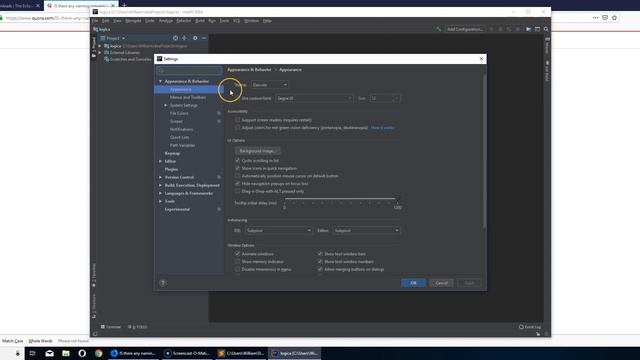Click the icon beside Version Control settings
Viewport: 640px width, 360px height.
click(219, 177)
